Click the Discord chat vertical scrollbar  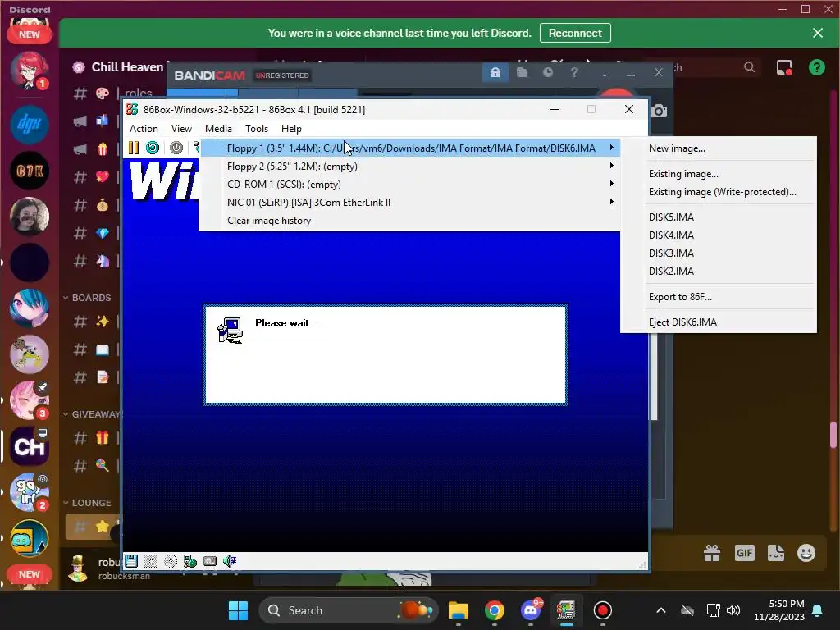(833, 435)
